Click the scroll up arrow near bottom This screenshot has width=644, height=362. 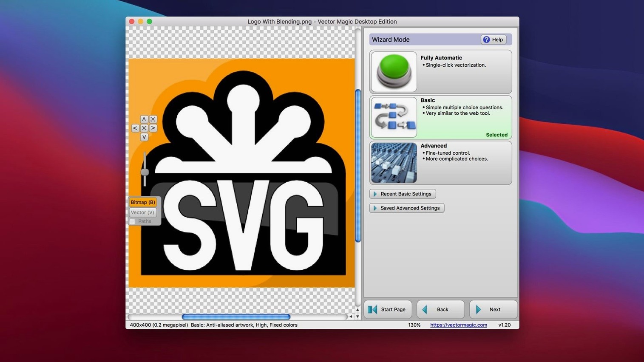point(357,310)
